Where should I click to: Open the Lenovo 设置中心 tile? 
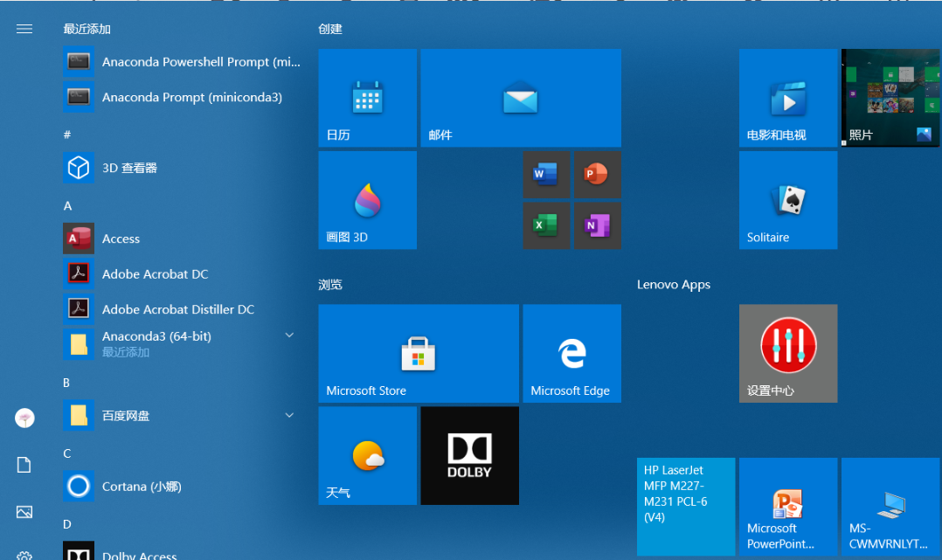click(x=788, y=353)
